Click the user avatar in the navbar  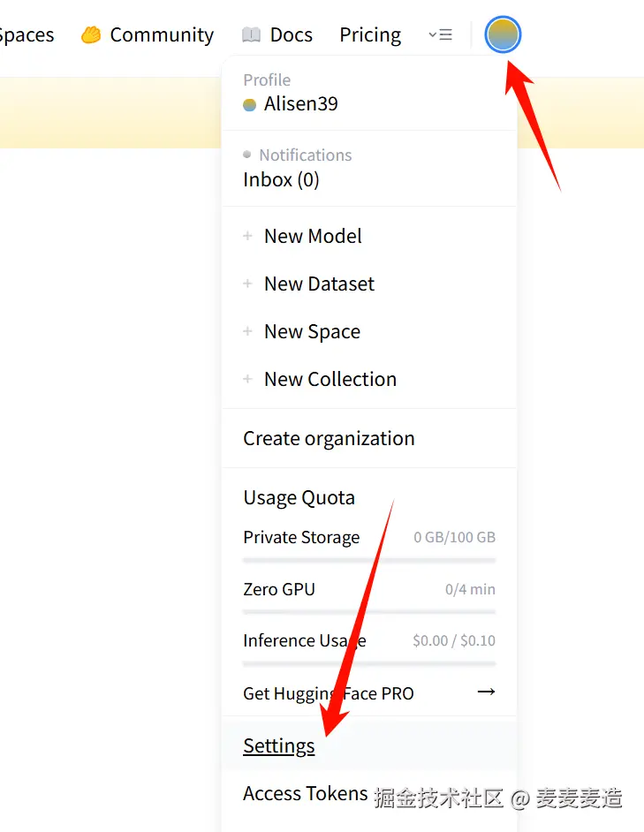point(503,35)
